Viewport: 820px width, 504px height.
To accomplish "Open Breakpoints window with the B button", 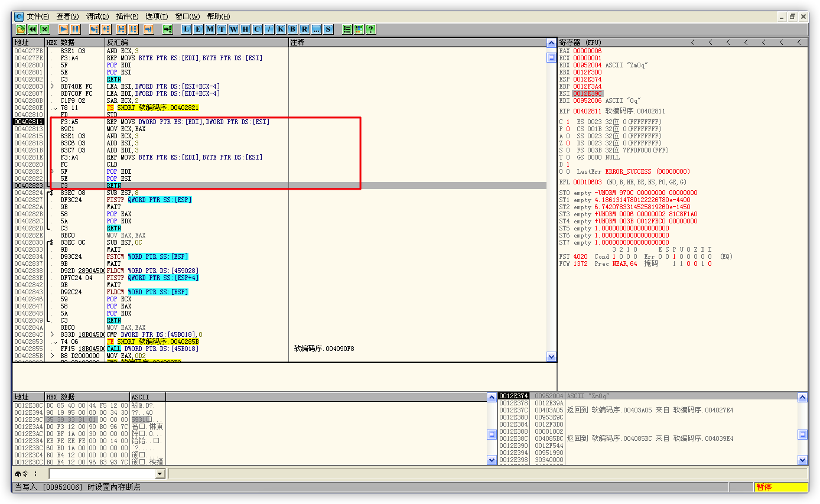I will coord(293,29).
